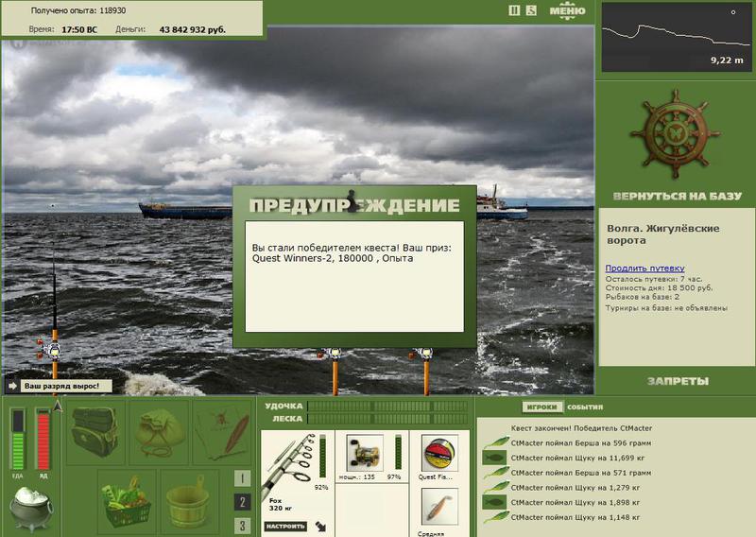Open the food basket icon
The height and width of the screenshot is (537, 756).
(127, 499)
